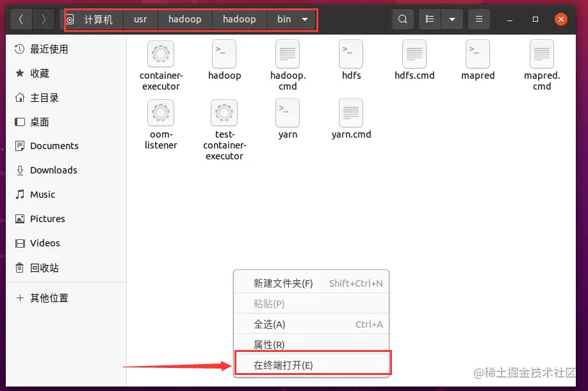Go forward with the right arrow button

44,19
